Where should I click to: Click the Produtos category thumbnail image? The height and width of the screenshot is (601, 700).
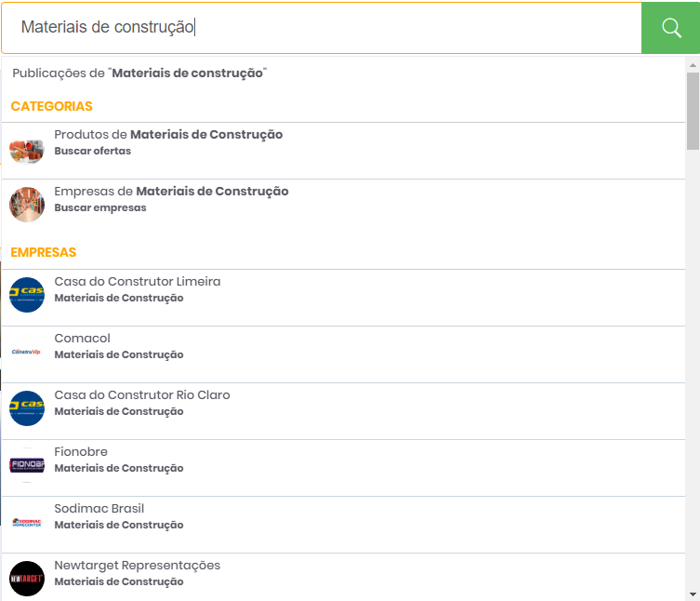(27, 151)
